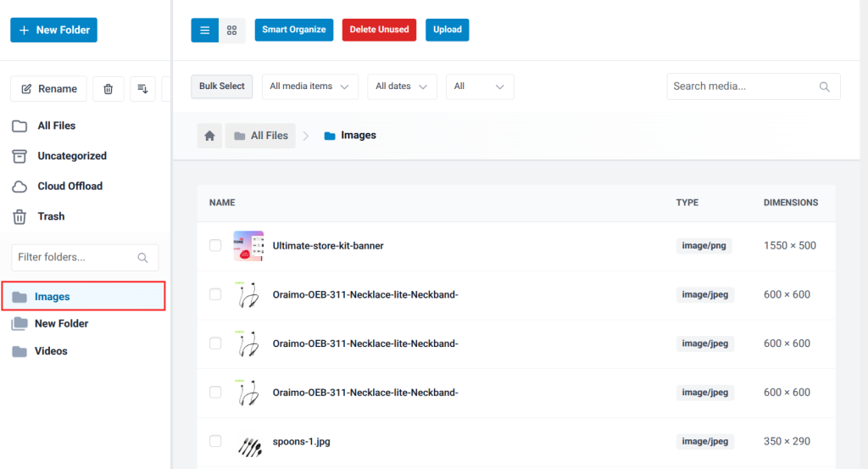Click the TYPE column header
The width and height of the screenshot is (868, 469).
tap(687, 203)
